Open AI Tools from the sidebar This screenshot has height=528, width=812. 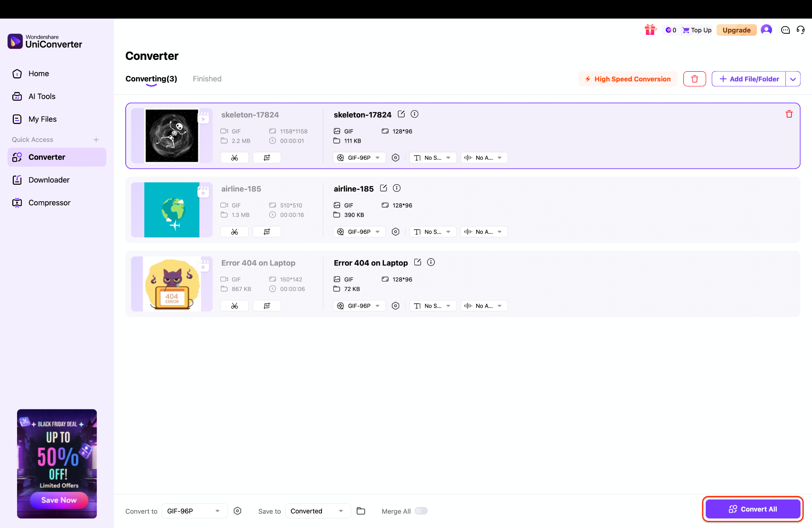tap(42, 96)
